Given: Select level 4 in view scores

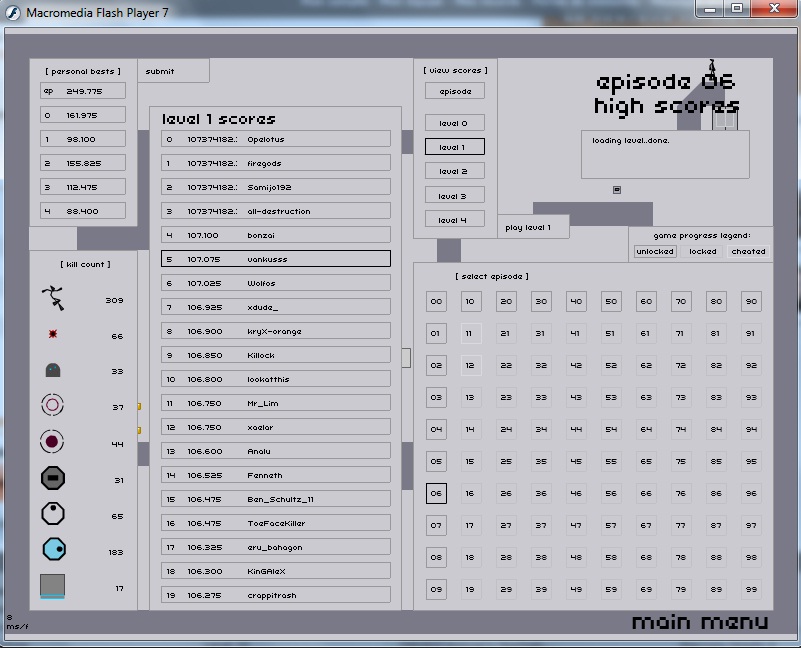Looking at the screenshot, I should click(453, 220).
